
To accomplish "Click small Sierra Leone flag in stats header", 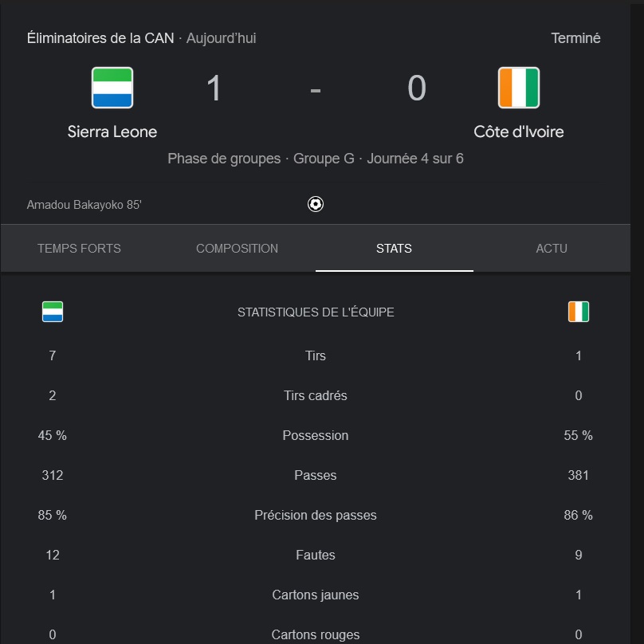I will 53,312.
